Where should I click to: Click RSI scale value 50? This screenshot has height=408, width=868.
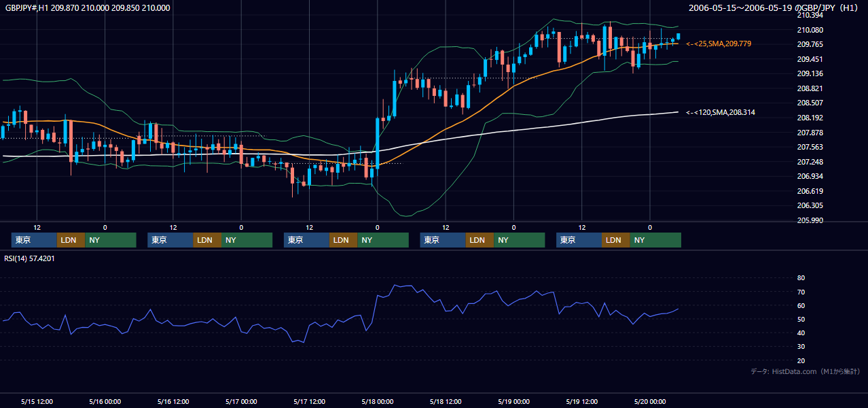pyautogui.click(x=801, y=319)
